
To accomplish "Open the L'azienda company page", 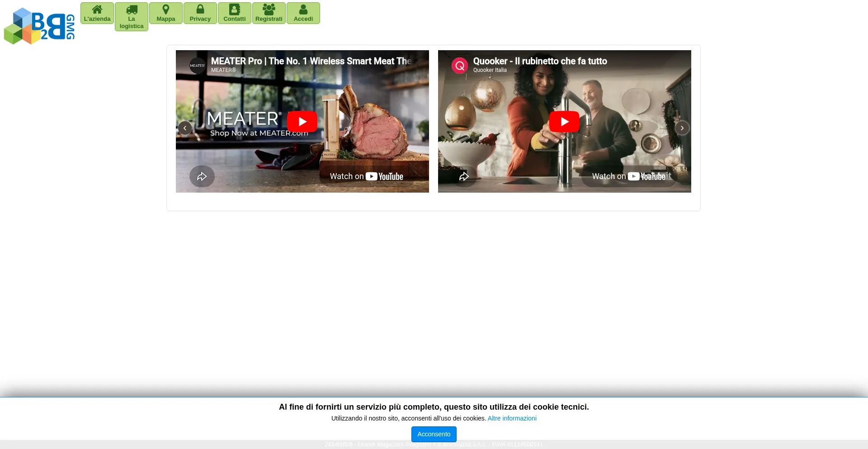I will 97,13.
